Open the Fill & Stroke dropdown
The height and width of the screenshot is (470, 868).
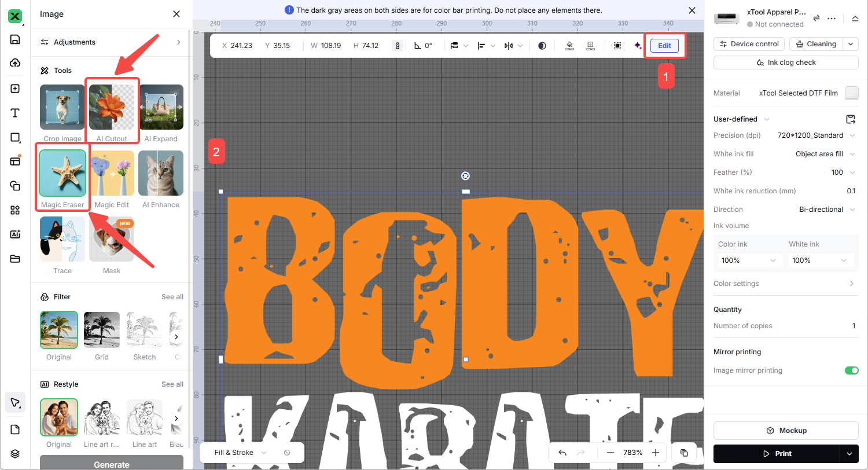pyautogui.click(x=241, y=453)
